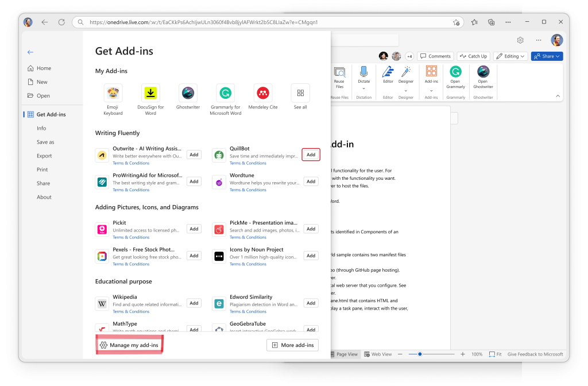Collapse the ribbon with the chevron

tap(558, 96)
